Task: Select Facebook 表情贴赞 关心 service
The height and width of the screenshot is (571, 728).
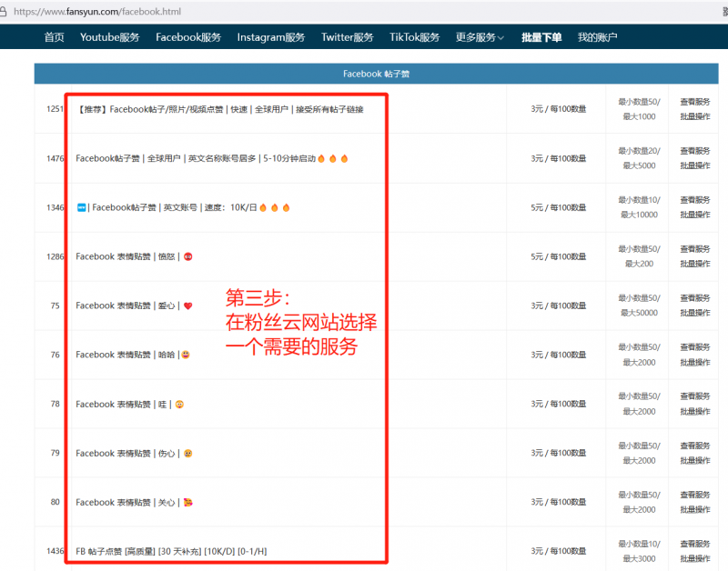Action: click(134, 502)
